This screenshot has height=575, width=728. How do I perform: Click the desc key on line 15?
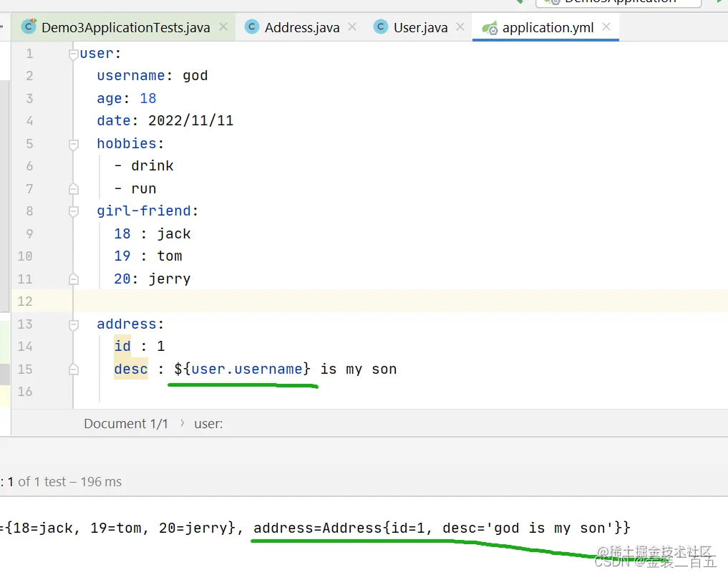131,369
